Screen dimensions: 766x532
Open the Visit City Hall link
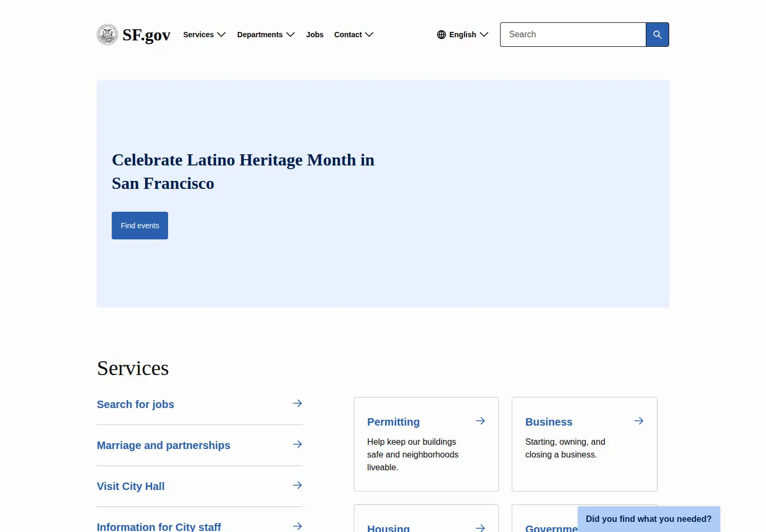[x=131, y=486]
